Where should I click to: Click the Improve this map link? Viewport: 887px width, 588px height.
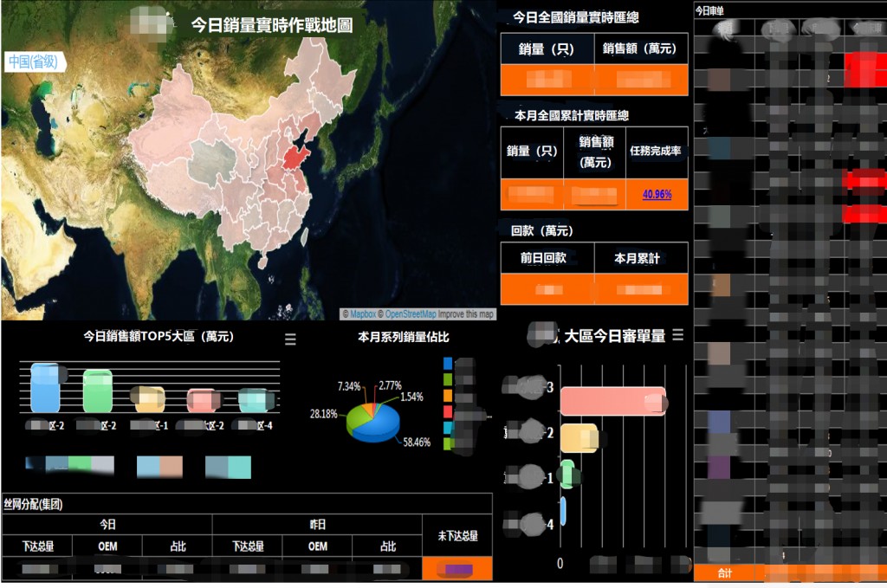pyautogui.click(x=466, y=313)
